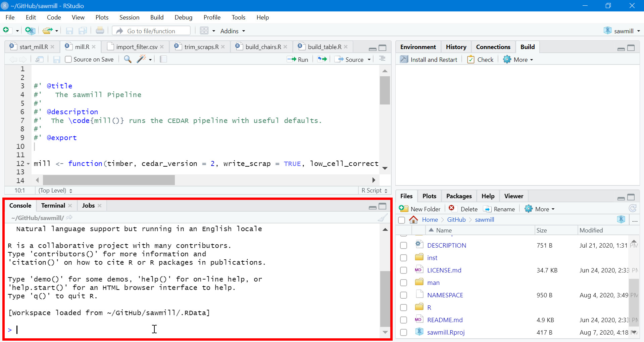Check the sawmill.Rproj checkbox
Viewport: 644px width, 342px height.
tap(404, 333)
